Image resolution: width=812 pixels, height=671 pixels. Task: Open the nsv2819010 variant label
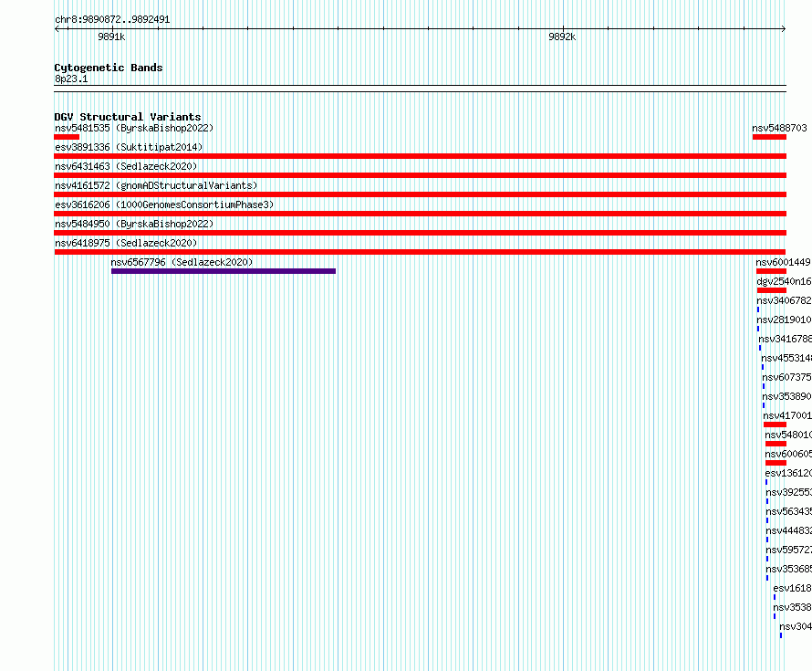click(784, 320)
